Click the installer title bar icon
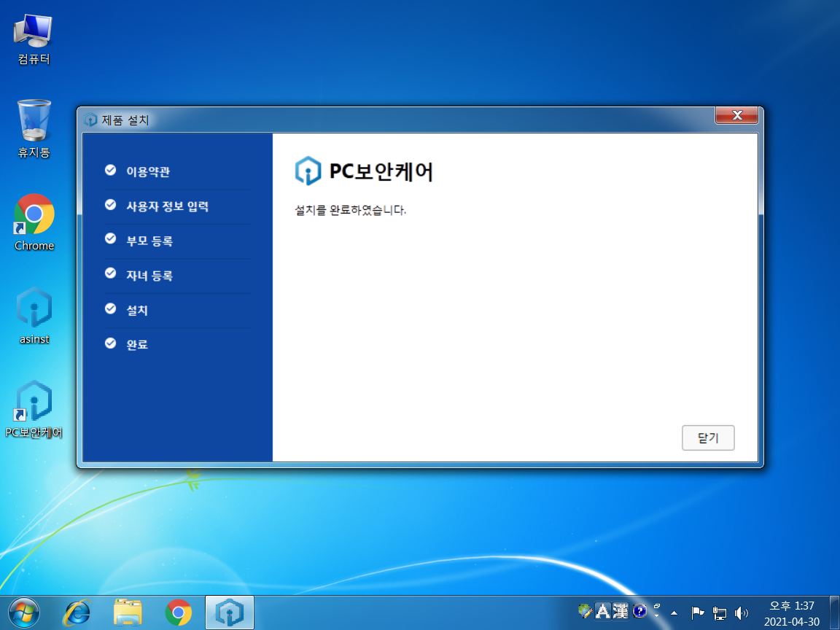The image size is (840, 630). pyautogui.click(x=90, y=120)
